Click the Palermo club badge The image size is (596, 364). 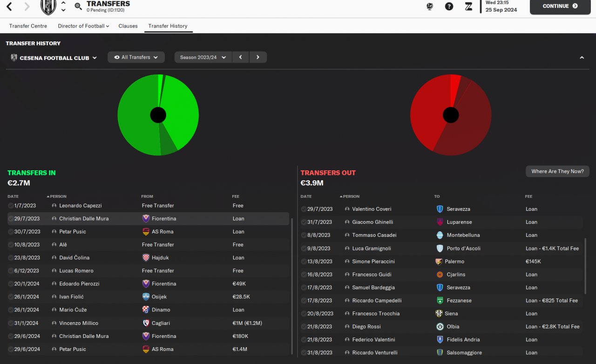439,262
